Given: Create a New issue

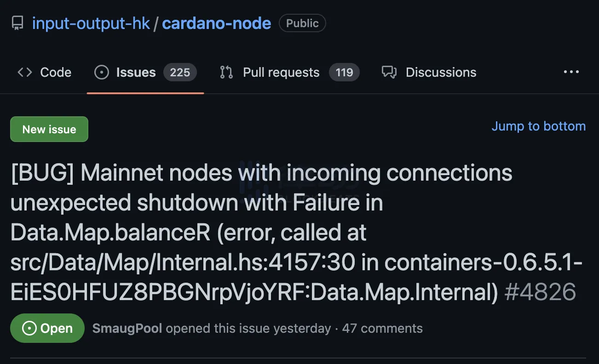Looking at the screenshot, I should click(x=49, y=129).
